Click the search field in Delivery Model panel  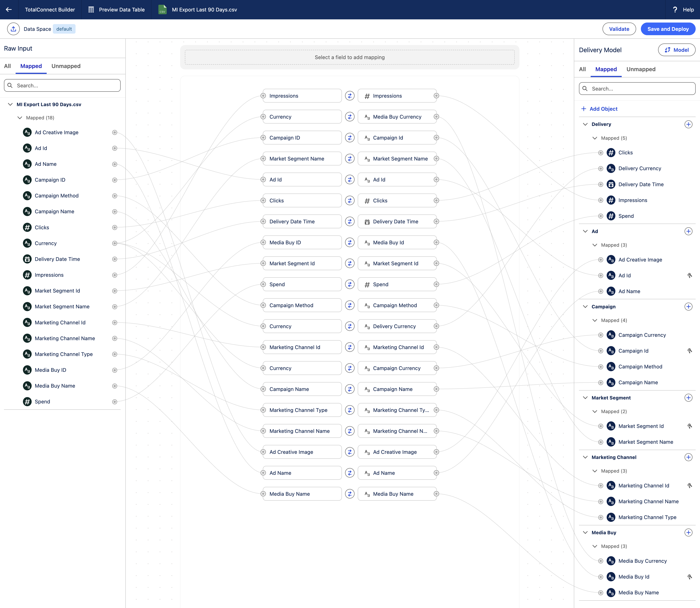click(x=637, y=89)
